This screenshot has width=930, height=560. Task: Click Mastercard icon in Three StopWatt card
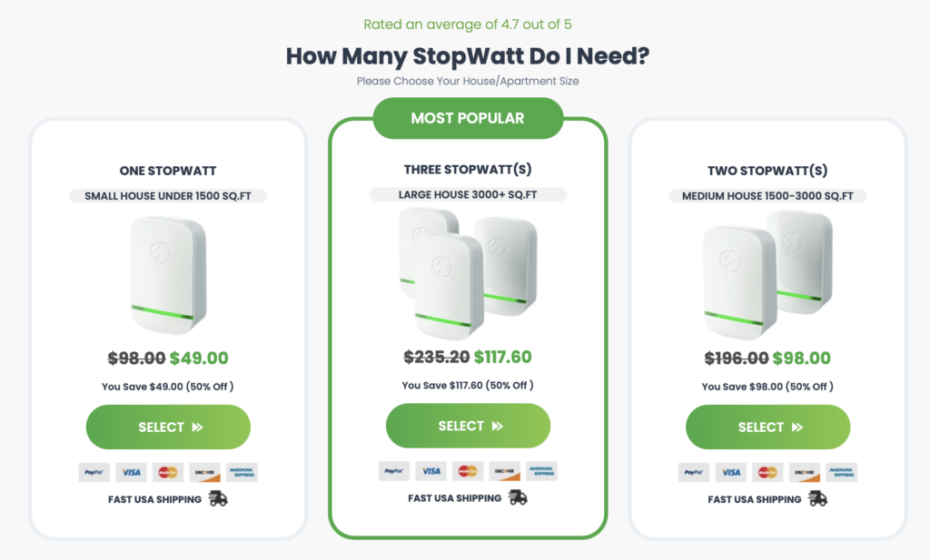[468, 471]
